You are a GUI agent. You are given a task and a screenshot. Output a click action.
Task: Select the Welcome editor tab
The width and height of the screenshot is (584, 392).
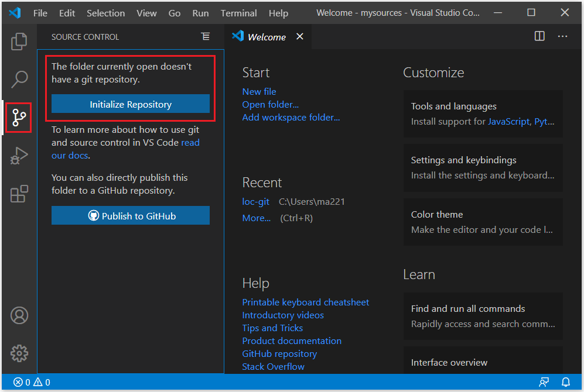[x=267, y=37]
